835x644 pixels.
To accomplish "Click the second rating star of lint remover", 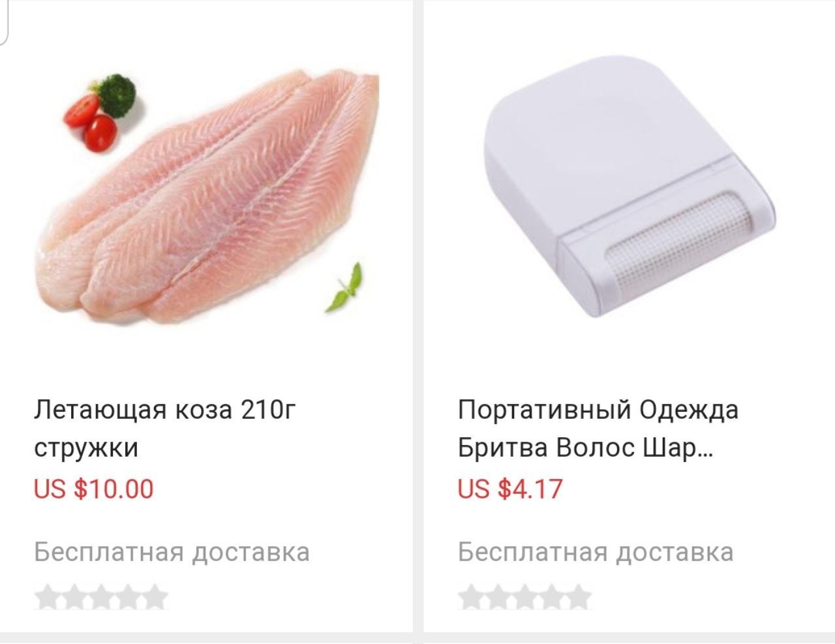I will click(x=498, y=598).
